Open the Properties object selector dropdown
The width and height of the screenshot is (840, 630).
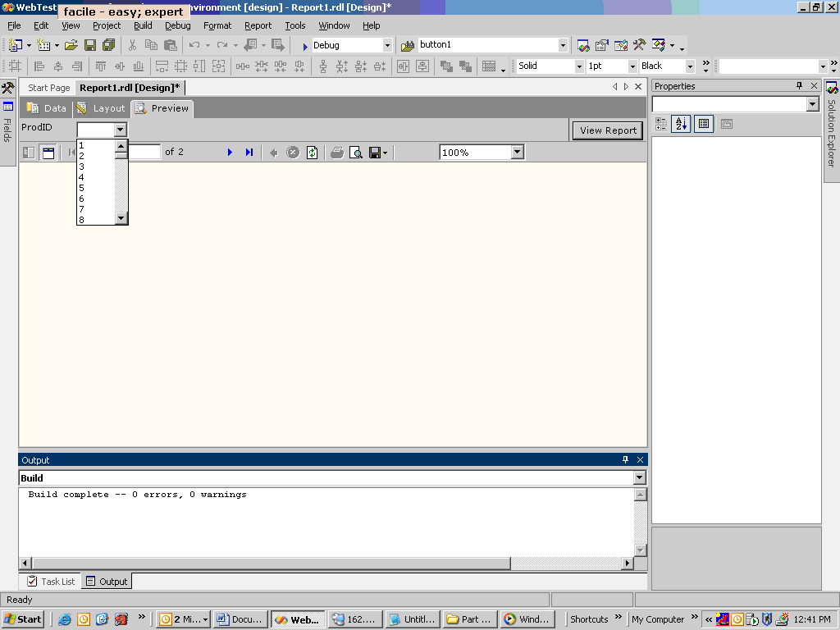[813, 104]
